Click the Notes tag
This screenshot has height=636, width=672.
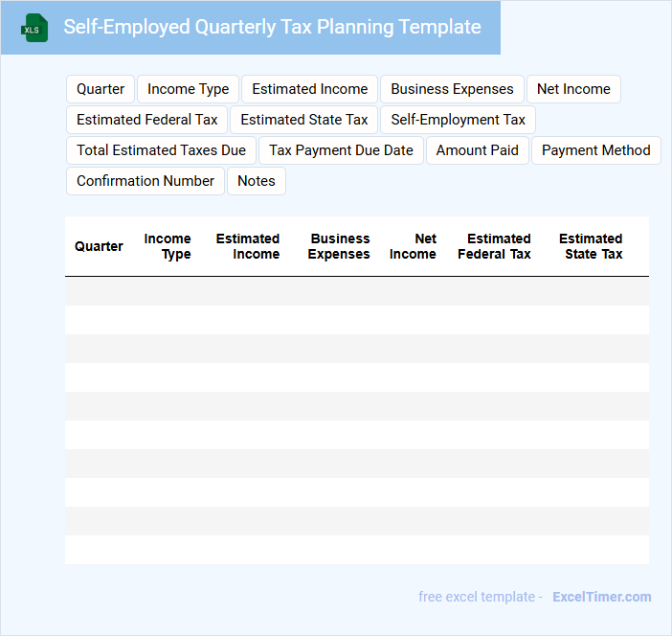point(257,181)
